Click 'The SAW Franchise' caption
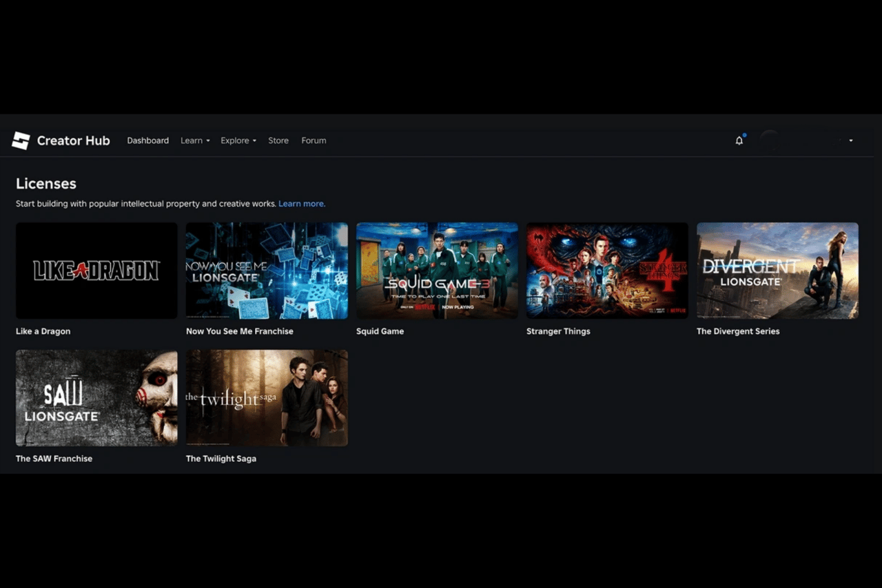882x588 pixels. (54, 459)
